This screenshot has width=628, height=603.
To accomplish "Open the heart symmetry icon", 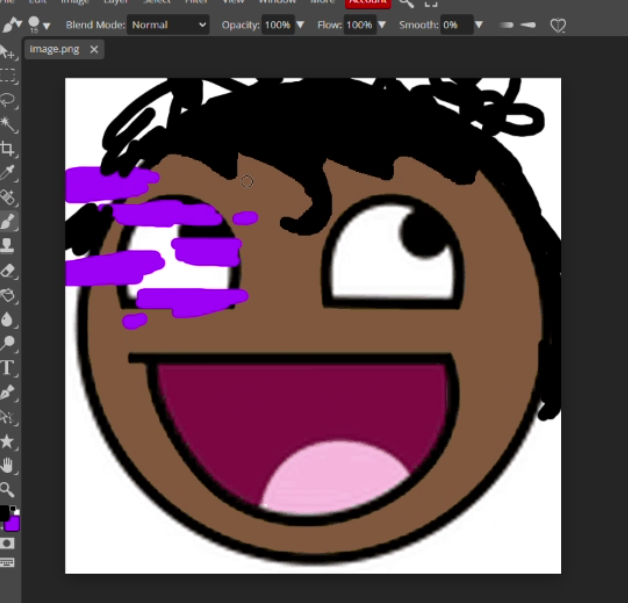I will pos(558,25).
